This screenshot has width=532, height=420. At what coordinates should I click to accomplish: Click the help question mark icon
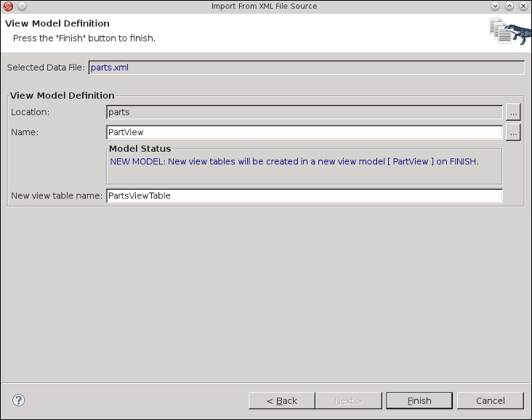coord(19,400)
